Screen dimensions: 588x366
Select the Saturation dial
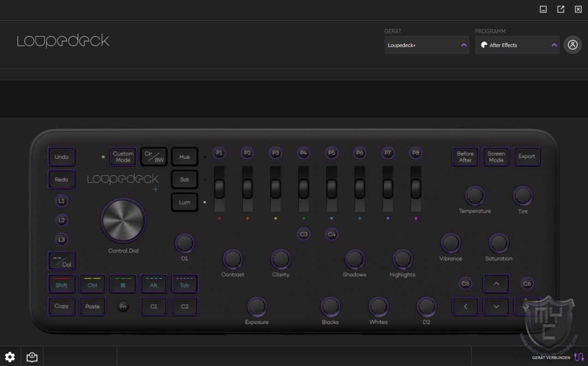point(499,243)
